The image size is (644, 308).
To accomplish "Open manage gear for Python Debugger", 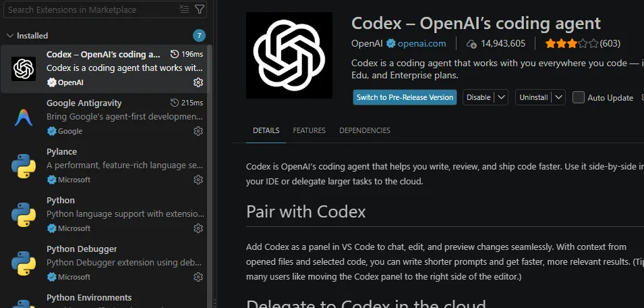I will 198,276.
